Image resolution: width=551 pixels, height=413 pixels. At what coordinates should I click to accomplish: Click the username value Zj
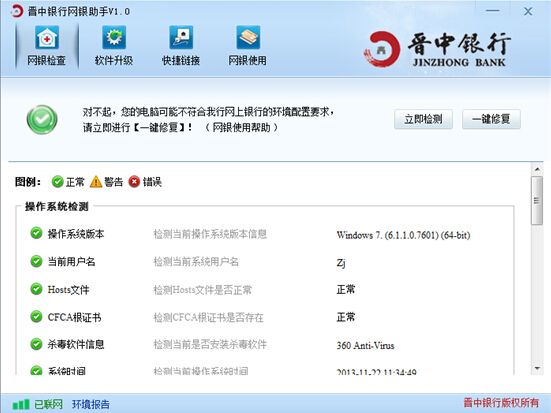point(341,263)
